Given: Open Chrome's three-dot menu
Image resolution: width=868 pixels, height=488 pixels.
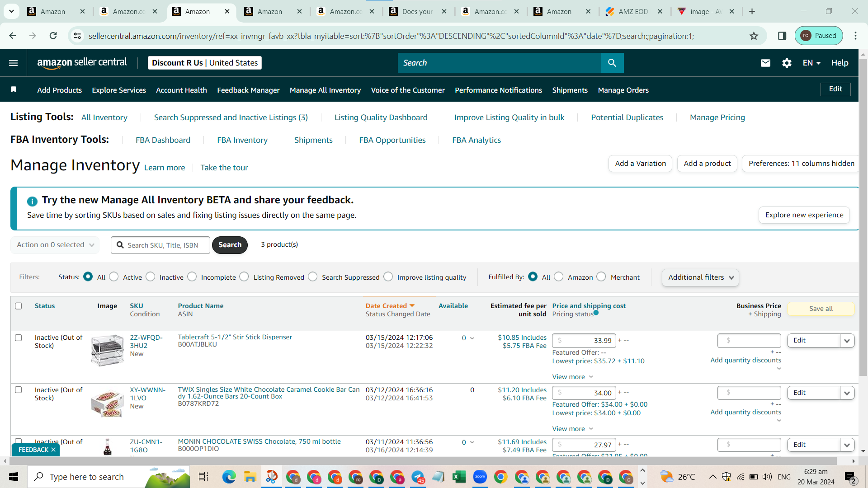Looking at the screenshot, I should (855, 36).
